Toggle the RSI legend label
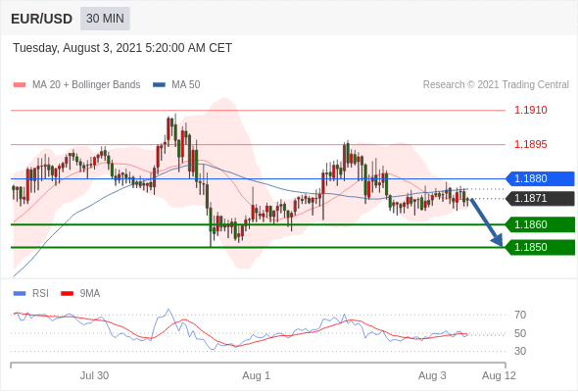 40,294
